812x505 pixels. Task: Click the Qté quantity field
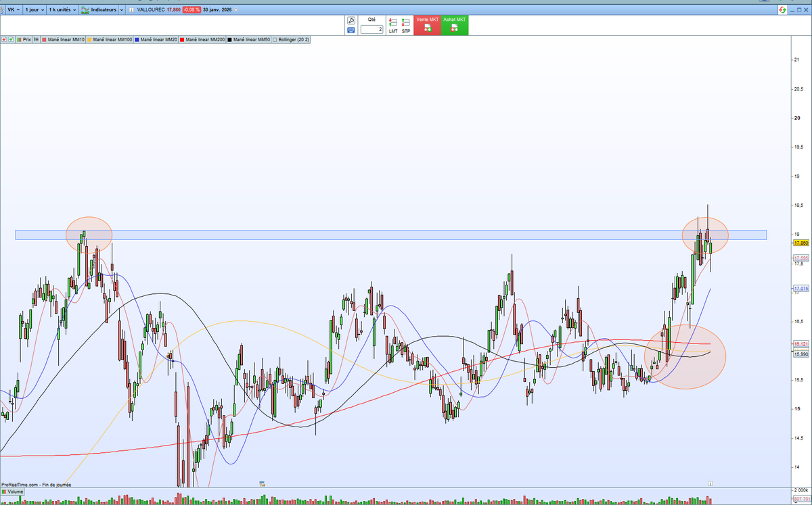coord(371,29)
